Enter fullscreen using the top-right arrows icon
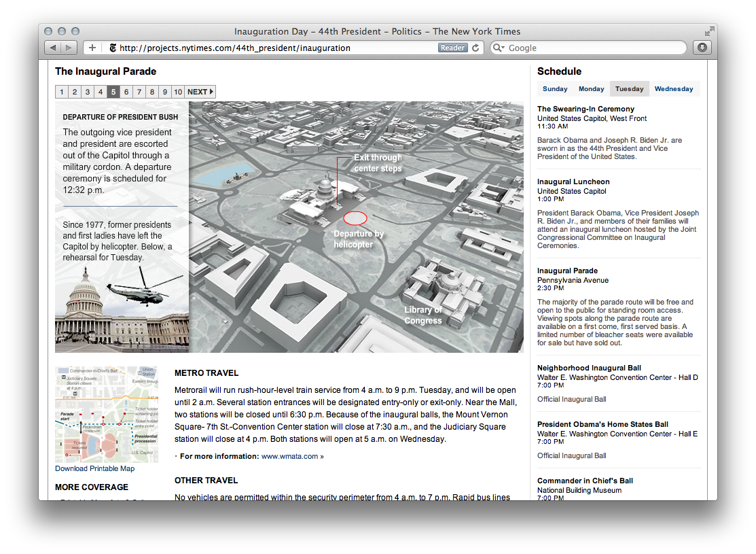 tap(709, 31)
